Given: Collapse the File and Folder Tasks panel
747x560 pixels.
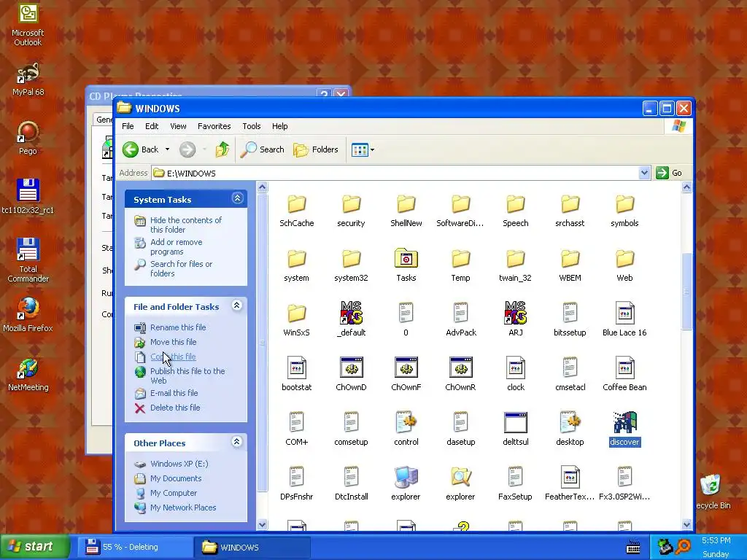Looking at the screenshot, I should click(237, 306).
